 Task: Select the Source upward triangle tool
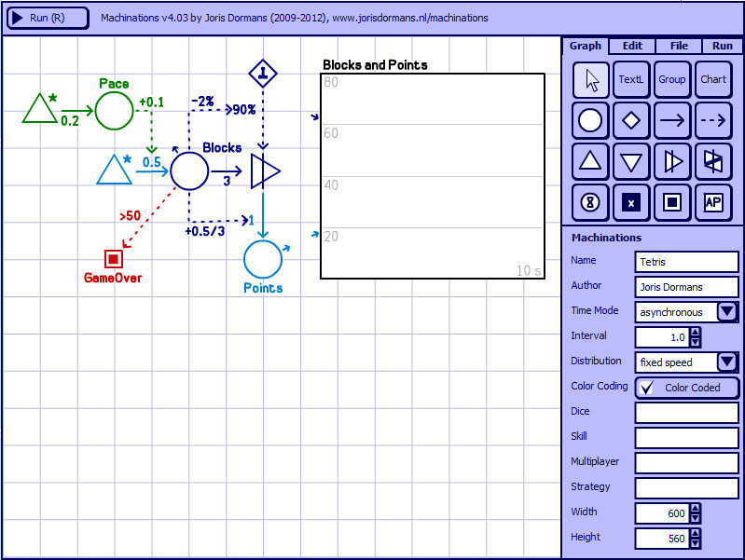tap(590, 160)
